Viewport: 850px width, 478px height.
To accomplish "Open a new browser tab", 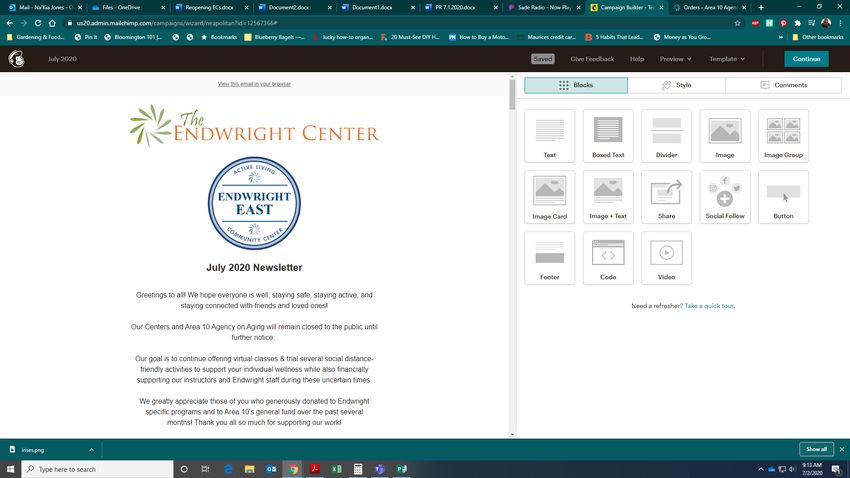I will pyautogui.click(x=761, y=8).
